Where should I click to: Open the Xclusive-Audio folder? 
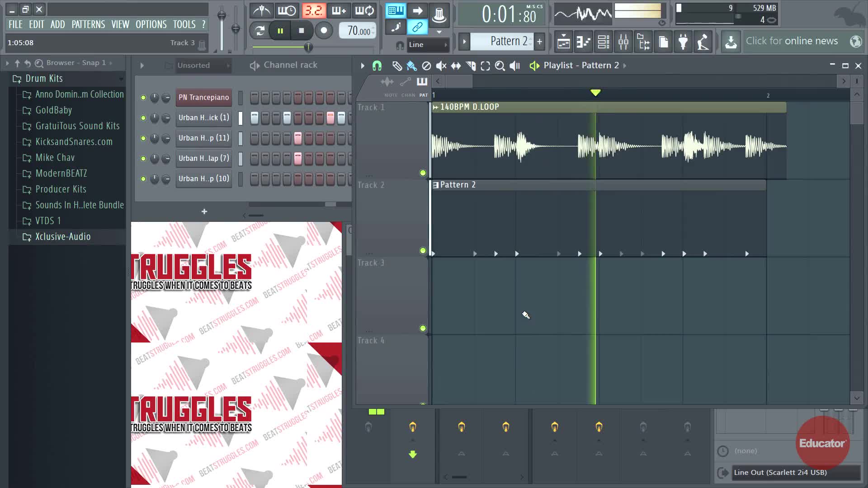coord(63,237)
